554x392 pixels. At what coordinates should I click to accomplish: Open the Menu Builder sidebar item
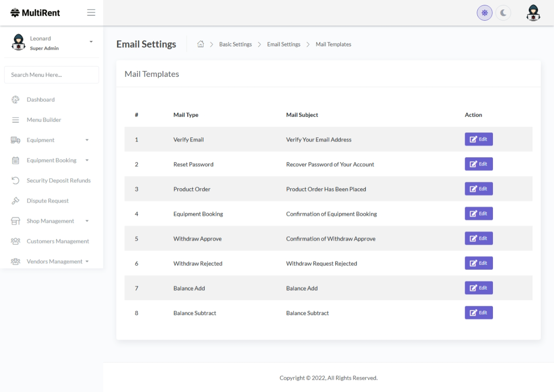[x=44, y=120]
